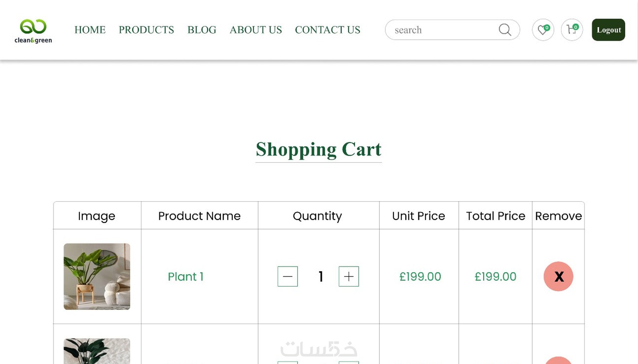Decrease Plant 1 quantity with minus
638x364 pixels.
tap(287, 277)
